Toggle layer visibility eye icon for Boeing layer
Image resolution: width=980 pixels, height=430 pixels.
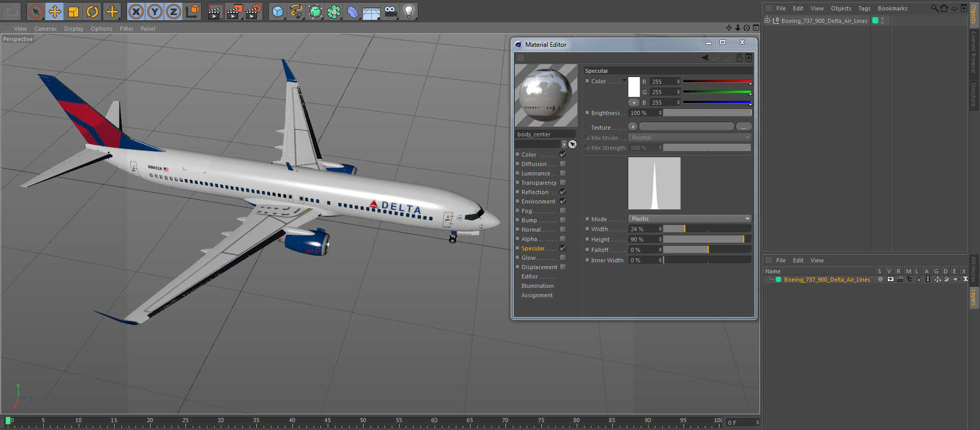pos(890,280)
